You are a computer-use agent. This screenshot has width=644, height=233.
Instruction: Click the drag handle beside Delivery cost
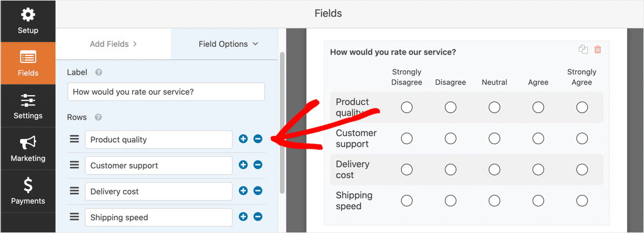click(74, 191)
